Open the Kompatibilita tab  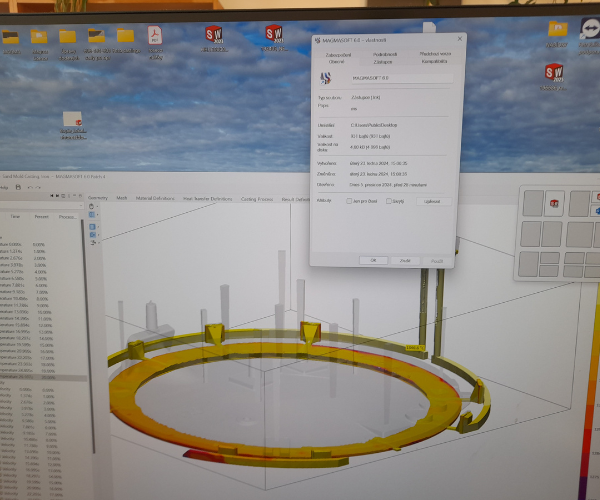tap(434, 61)
